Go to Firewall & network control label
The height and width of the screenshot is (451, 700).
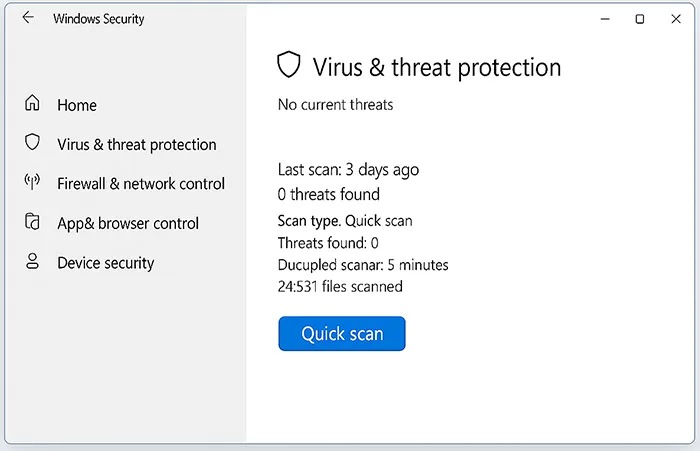tap(141, 184)
